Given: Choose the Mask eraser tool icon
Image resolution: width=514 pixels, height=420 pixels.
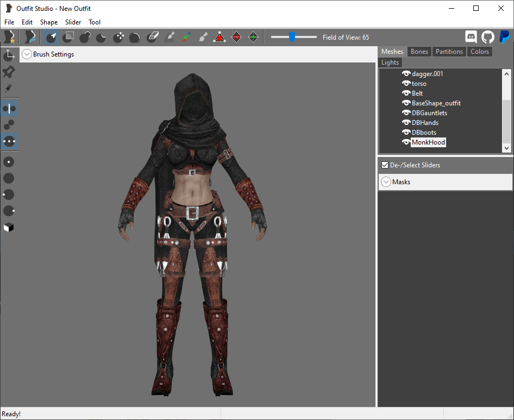Looking at the screenshot, I should click(153, 37).
